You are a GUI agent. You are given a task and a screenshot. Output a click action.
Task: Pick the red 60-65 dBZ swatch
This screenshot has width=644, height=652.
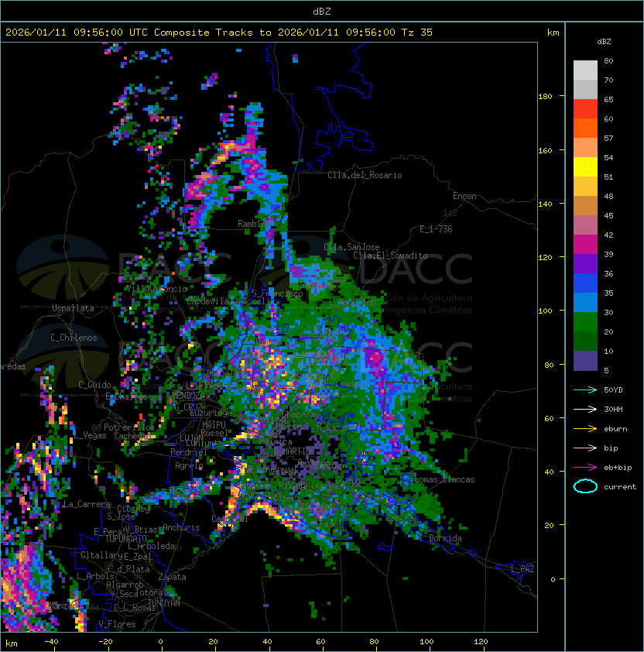(585, 109)
